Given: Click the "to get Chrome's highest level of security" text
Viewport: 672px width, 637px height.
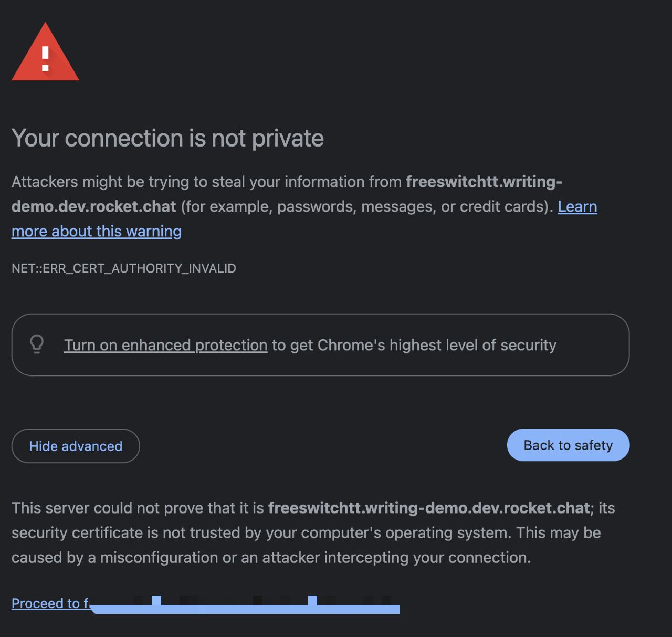Looking at the screenshot, I should tap(414, 345).
